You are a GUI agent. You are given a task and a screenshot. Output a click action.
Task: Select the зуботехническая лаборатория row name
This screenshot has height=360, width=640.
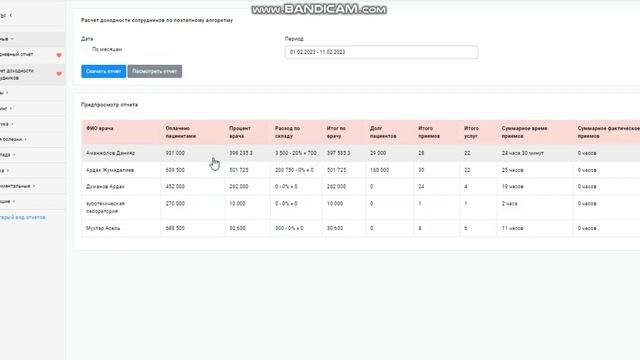click(x=105, y=207)
